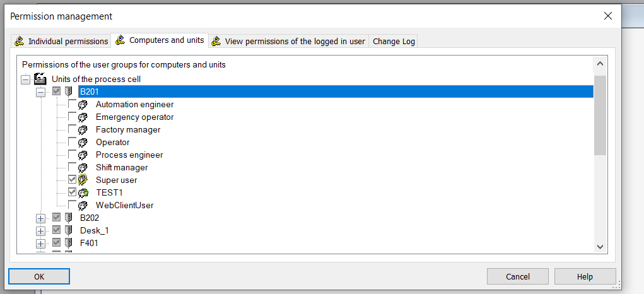The height and width of the screenshot is (294, 644).
Task: Collapse the B201 unit node
Action: pyautogui.click(x=41, y=92)
